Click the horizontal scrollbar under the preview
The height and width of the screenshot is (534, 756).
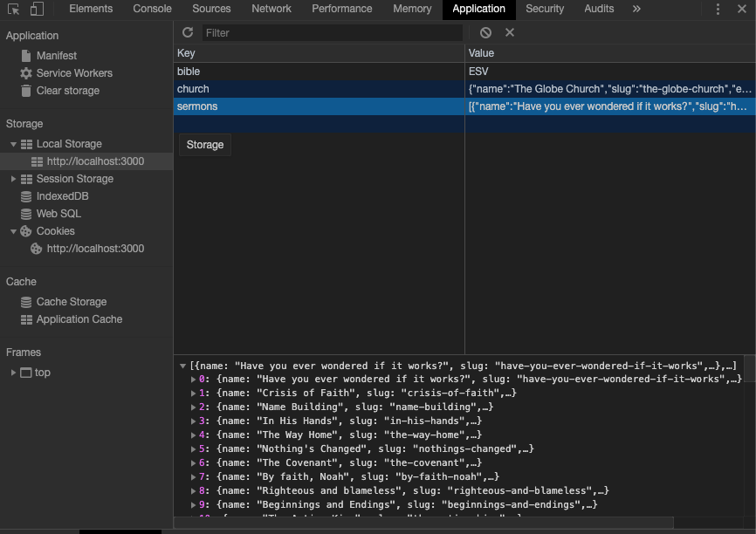[423, 523]
